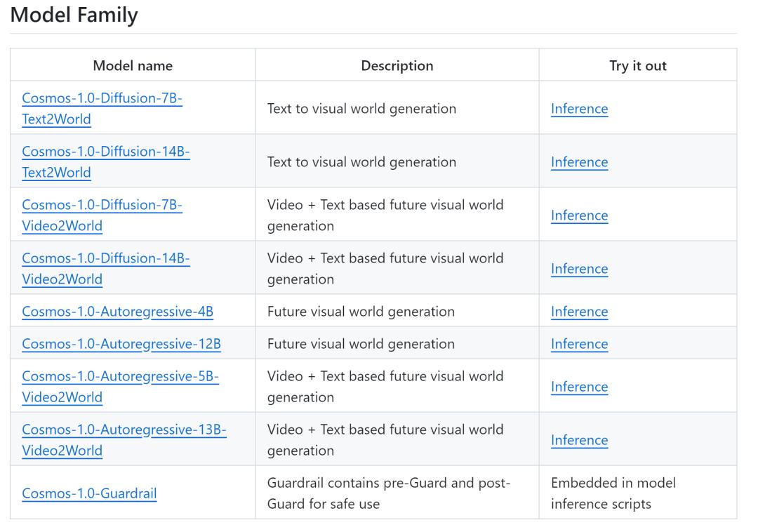Open Inference link for Diffusion-7B-Video2World
This screenshot has width=758, height=532.
[579, 215]
